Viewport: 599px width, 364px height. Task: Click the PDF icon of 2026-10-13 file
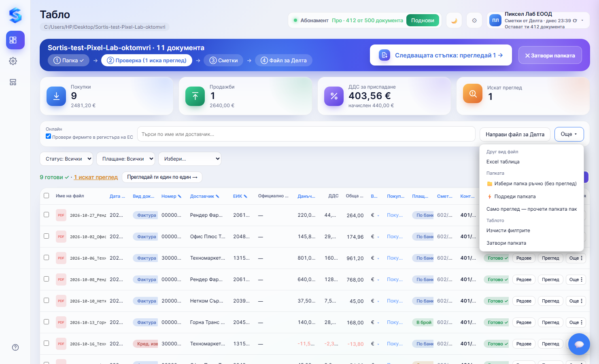point(61,322)
